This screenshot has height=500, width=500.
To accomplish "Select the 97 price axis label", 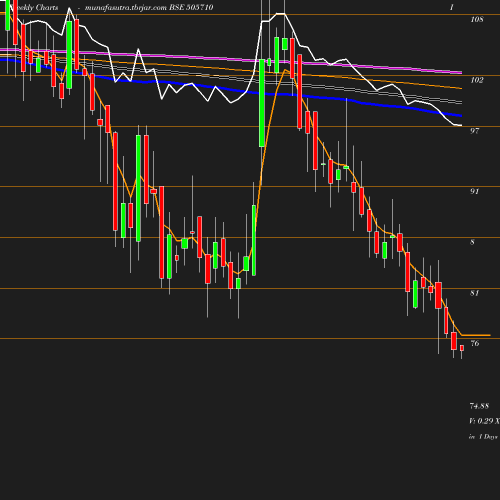I will click(474, 131).
